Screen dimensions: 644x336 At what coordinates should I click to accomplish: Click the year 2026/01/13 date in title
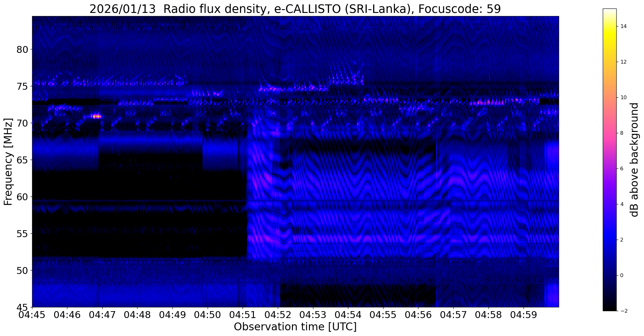point(123,9)
